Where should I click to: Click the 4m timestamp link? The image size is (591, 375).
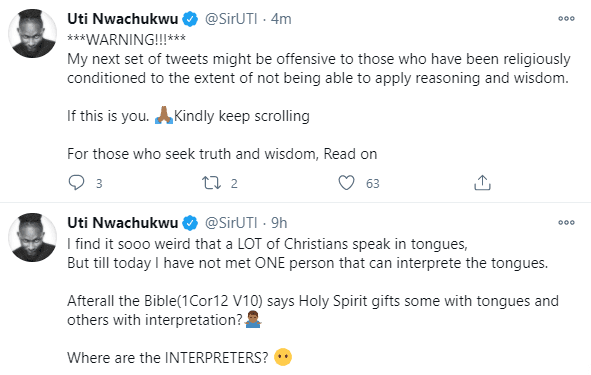[281, 19]
